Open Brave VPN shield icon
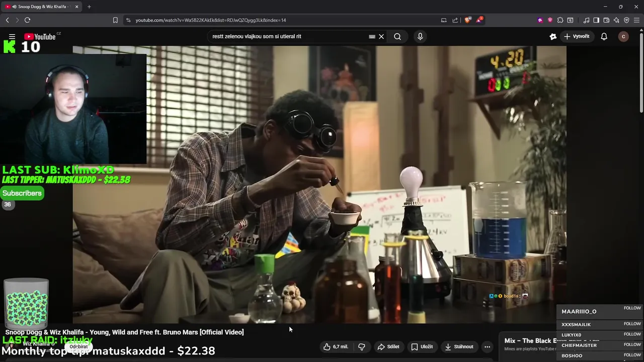The width and height of the screenshot is (644, 362). [626, 20]
